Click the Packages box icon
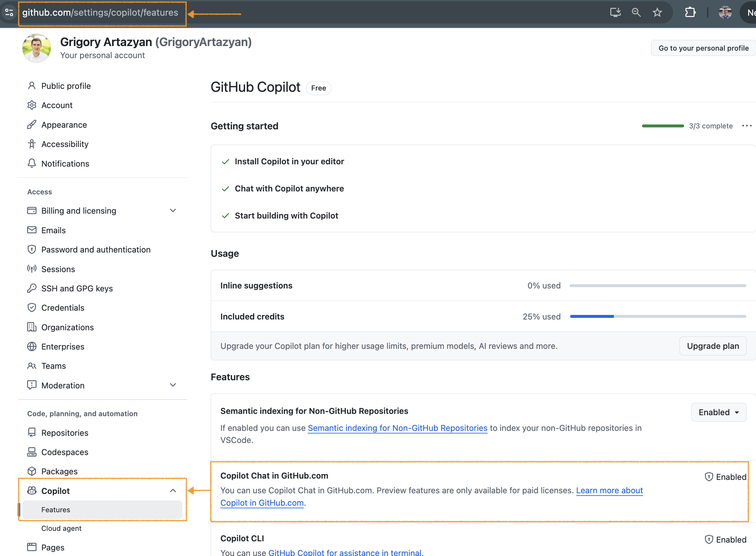The height and width of the screenshot is (556, 756). pos(32,471)
